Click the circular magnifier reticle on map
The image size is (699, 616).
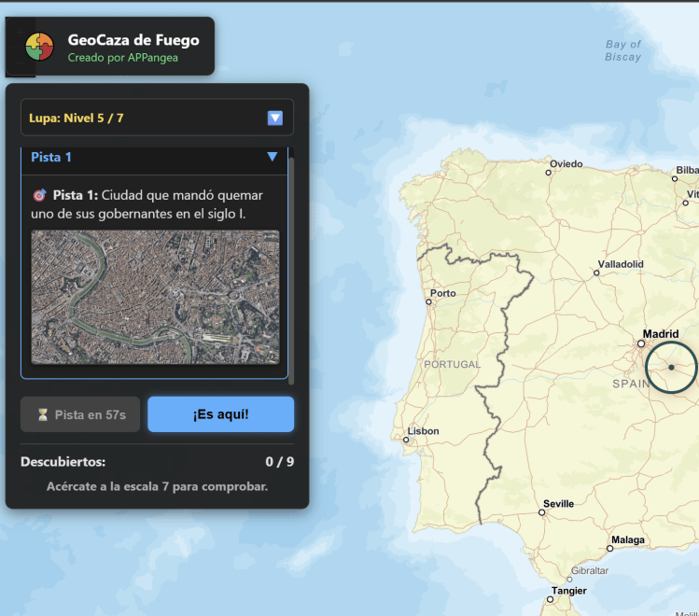point(671,367)
